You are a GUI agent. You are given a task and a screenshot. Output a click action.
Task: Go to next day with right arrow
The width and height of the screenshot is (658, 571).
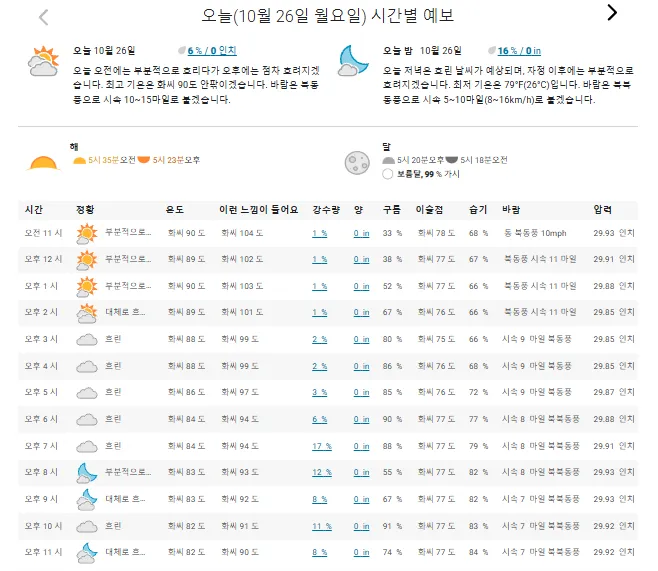[x=612, y=13]
